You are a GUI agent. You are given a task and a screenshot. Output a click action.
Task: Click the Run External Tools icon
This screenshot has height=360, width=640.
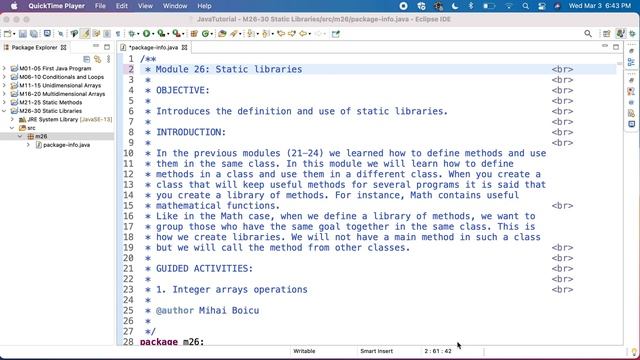(176, 34)
